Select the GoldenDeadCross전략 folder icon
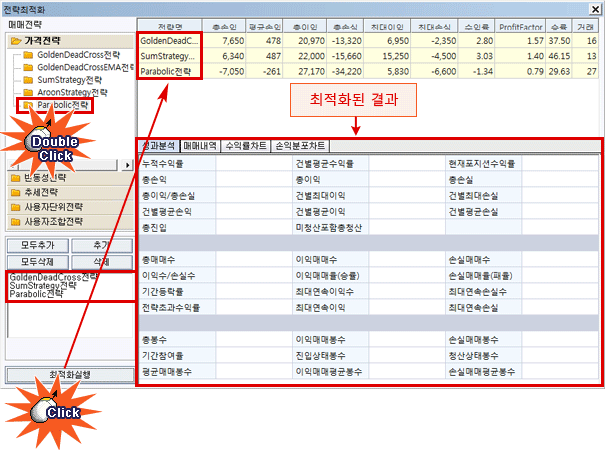Screen dimensions: 605x450 (x=26, y=54)
